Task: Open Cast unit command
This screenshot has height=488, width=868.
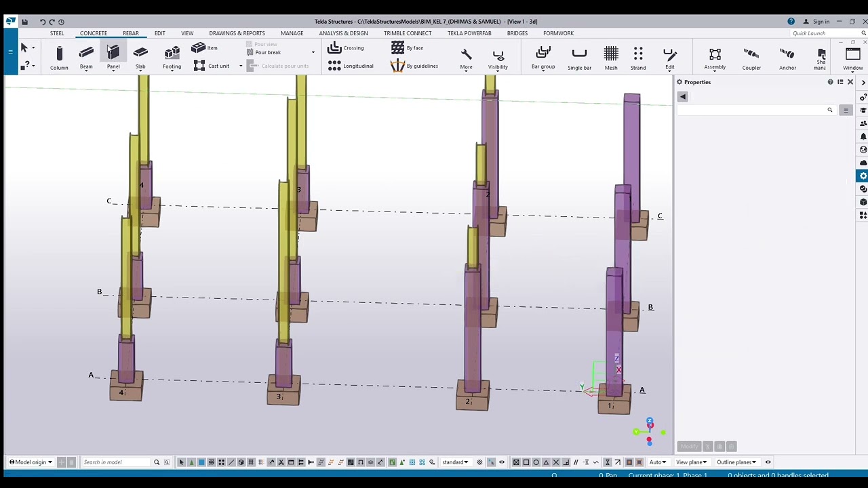Action: tap(212, 66)
